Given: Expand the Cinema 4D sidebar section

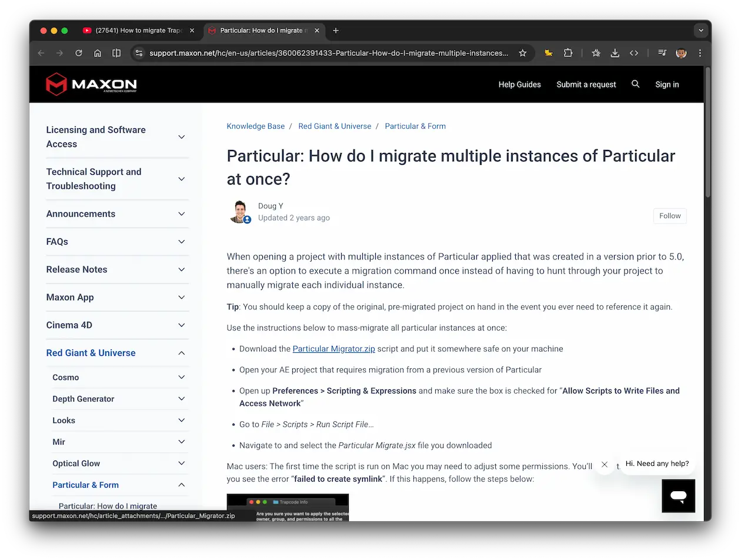Looking at the screenshot, I should pyautogui.click(x=181, y=325).
